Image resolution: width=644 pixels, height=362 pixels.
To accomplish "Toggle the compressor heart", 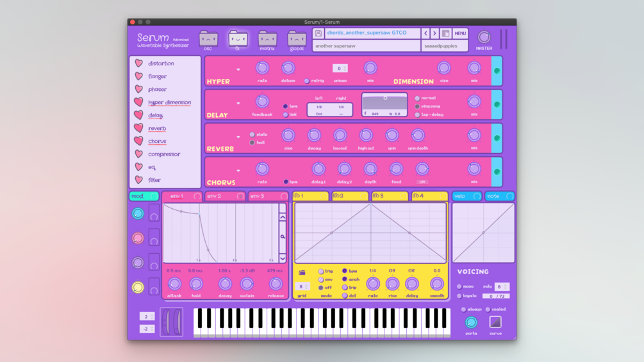I will click(x=139, y=154).
